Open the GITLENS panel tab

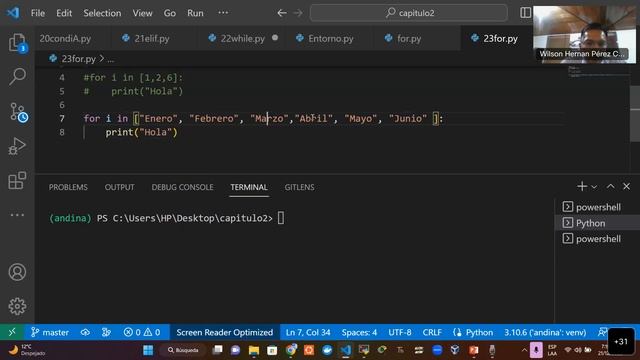coord(299,187)
